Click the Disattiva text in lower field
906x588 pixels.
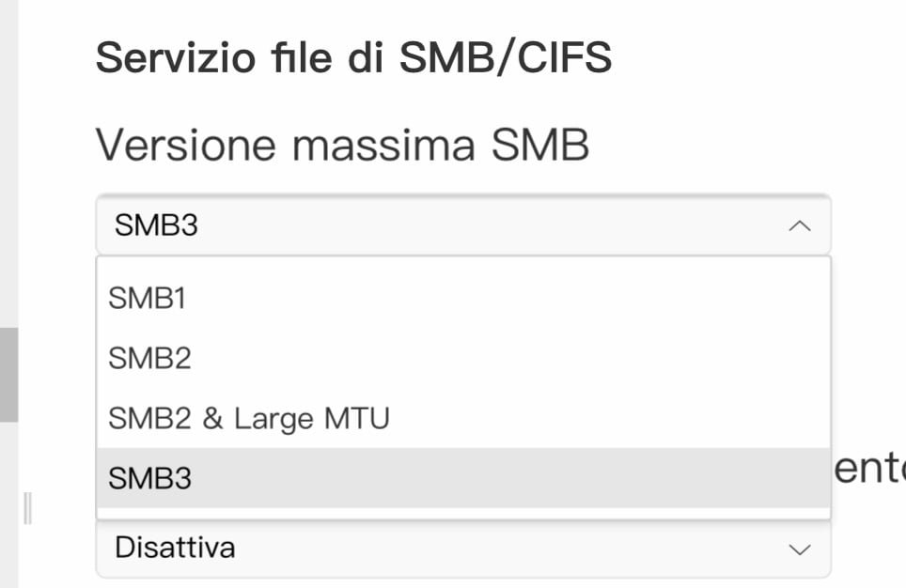coord(175,548)
